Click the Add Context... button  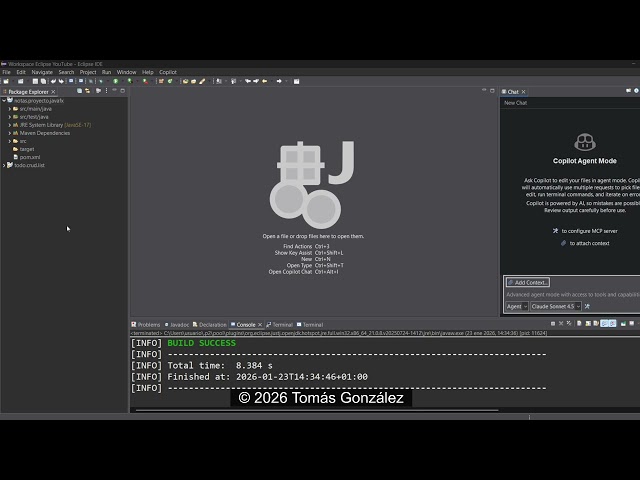tap(528, 282)
